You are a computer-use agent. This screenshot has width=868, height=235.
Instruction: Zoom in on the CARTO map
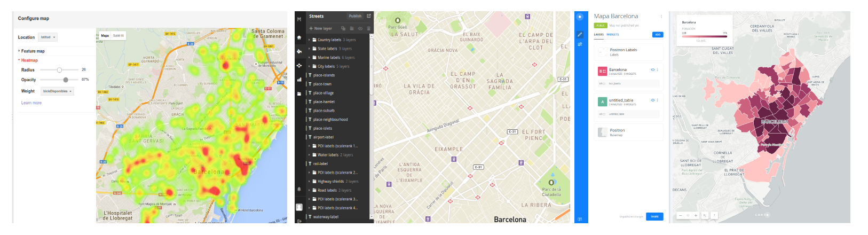pyautogui.click(x=696, y=215)
